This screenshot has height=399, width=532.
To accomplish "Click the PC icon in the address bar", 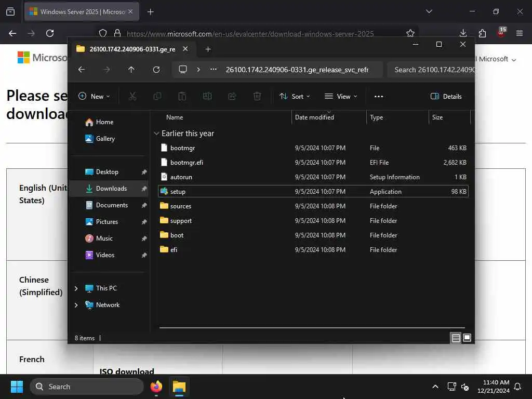I will [183, 70].
